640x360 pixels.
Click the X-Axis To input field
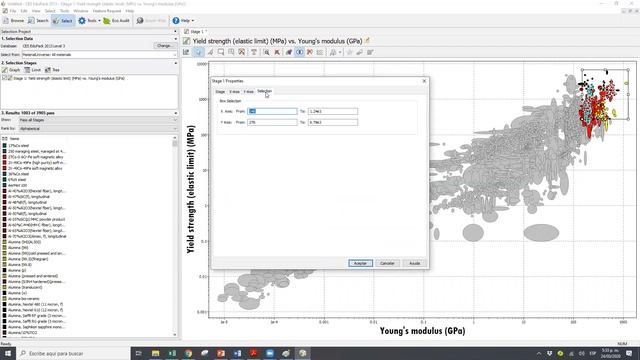[333, 111]
